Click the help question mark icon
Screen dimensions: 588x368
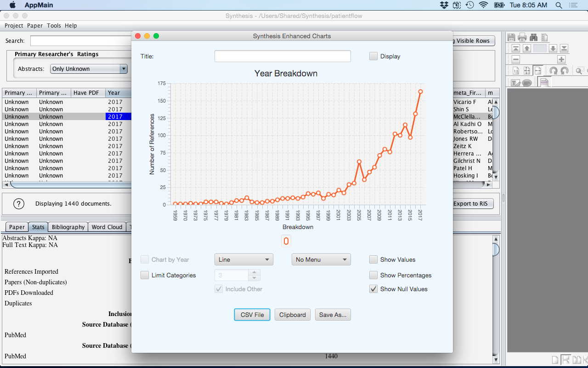(18, 203)
